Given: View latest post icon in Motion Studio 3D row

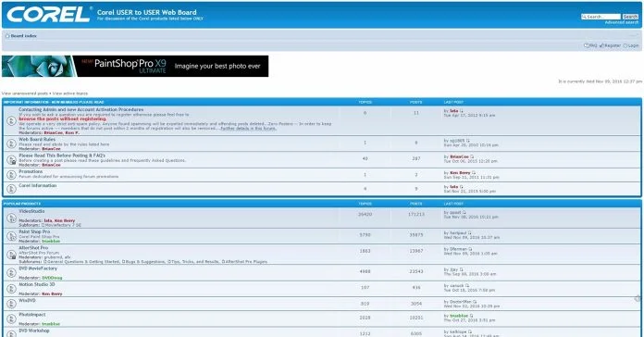Looking at the screenshot, I should tap(467, 286).
